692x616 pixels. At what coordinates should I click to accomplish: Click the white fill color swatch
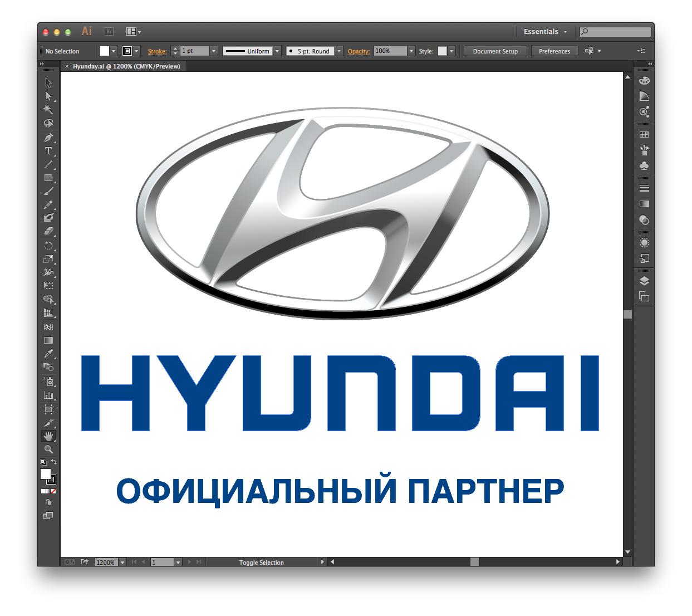pos(104,51)
